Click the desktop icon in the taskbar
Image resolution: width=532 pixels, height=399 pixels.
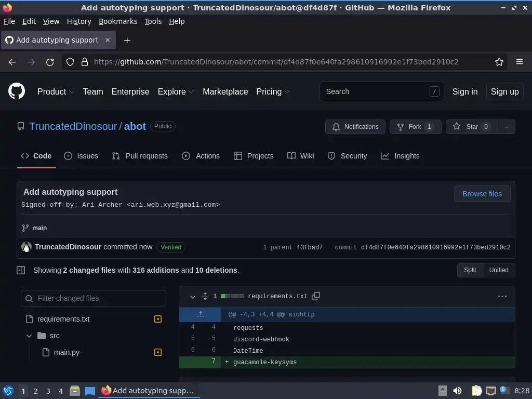pos(89,391)
